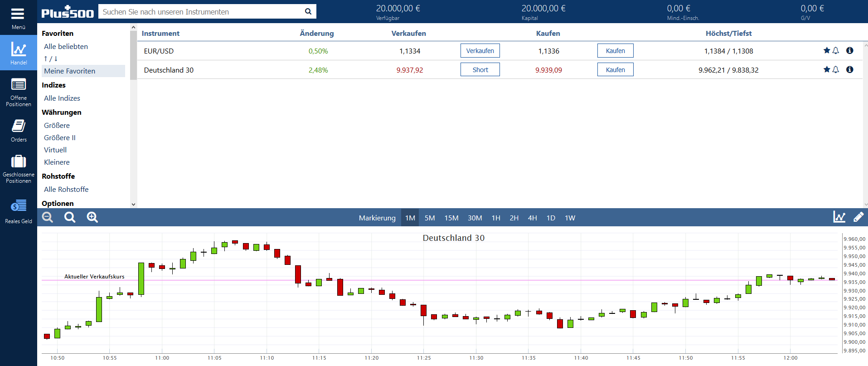Click Deutschland 30 instrument name

click(169, 70)
